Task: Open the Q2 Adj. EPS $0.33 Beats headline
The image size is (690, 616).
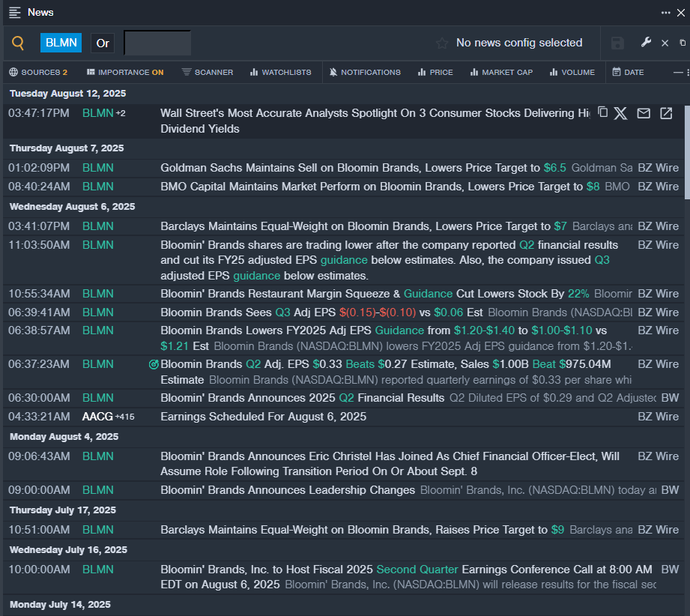Action: [x=386, y=372]
